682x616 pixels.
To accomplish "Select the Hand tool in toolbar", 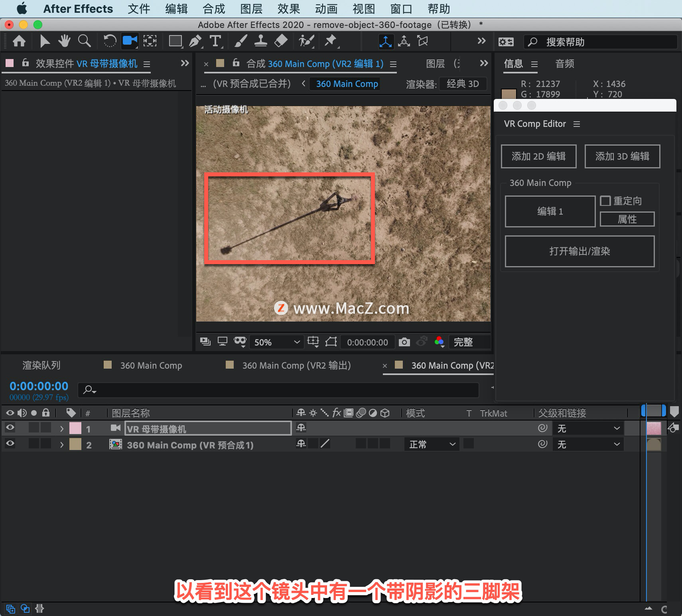I will [x=64, y=41].
